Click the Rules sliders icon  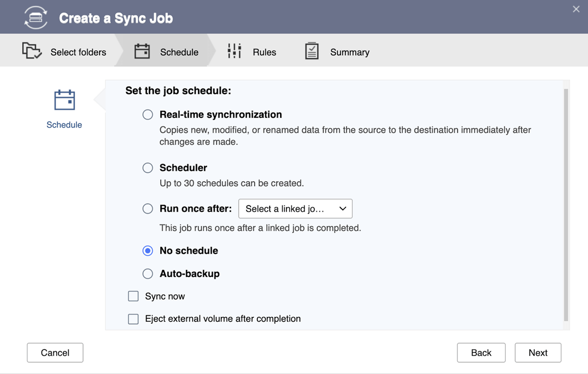coord(234,51)
